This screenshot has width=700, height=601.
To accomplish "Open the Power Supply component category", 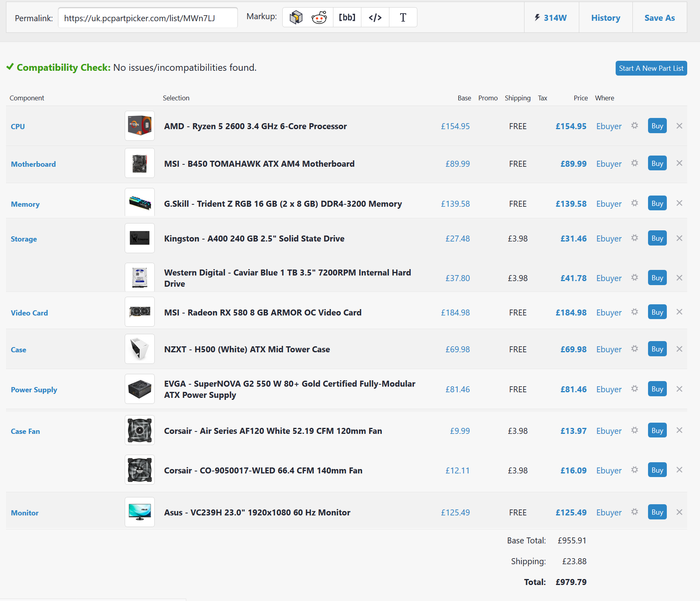I will coord(34,390).
